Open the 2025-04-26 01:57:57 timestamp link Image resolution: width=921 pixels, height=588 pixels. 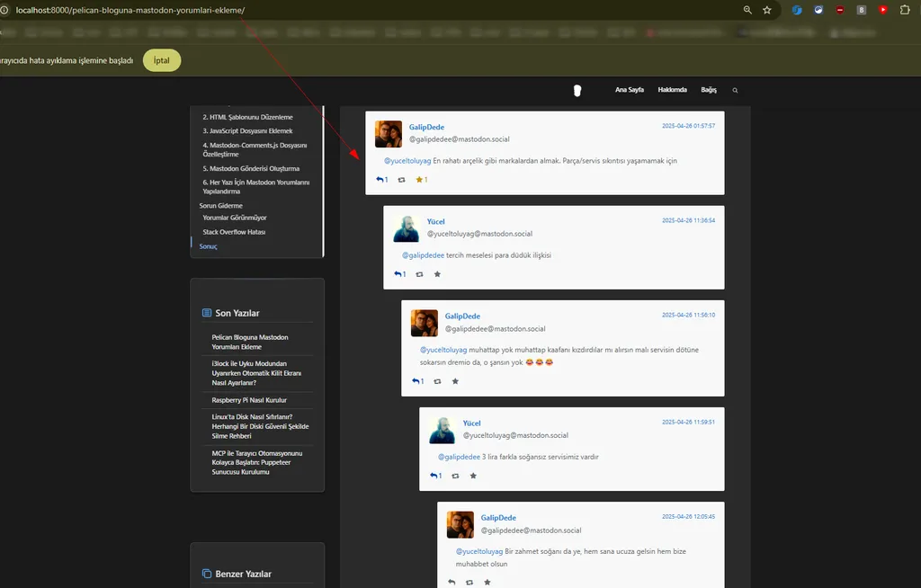point(688,126)
